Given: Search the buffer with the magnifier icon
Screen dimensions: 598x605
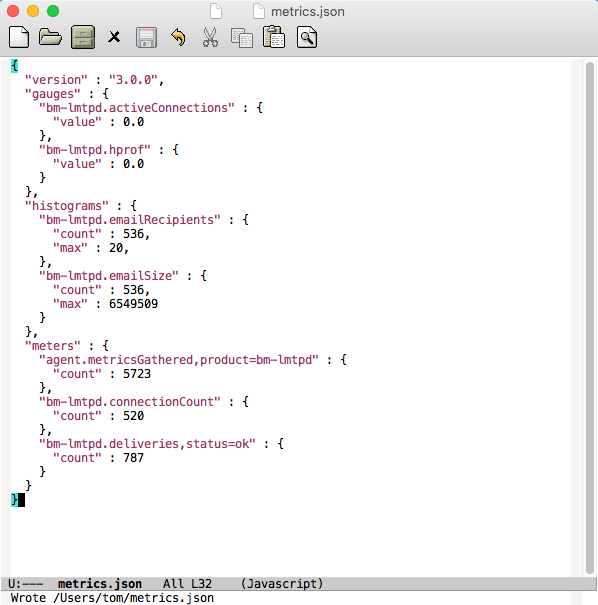Looking at the screenshot, I should (307, 37).
